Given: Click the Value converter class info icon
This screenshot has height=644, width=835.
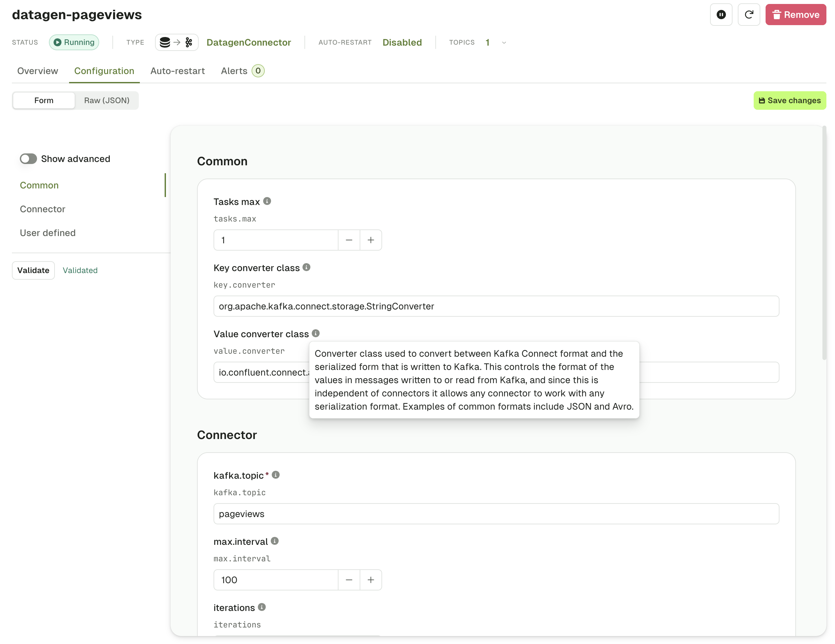Looking at the screenshot, I should point(315,333).
